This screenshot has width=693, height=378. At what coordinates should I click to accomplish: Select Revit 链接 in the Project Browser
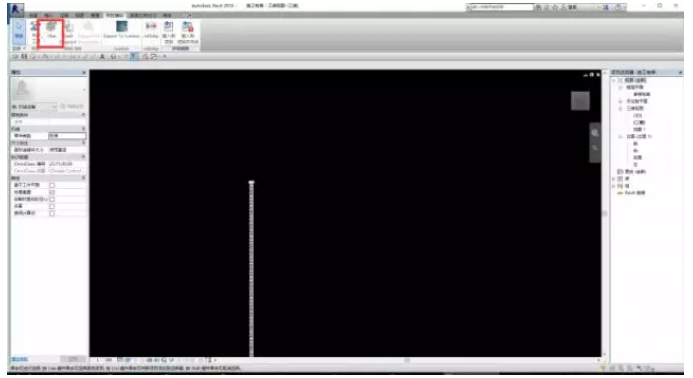click(x=635, y=193)
